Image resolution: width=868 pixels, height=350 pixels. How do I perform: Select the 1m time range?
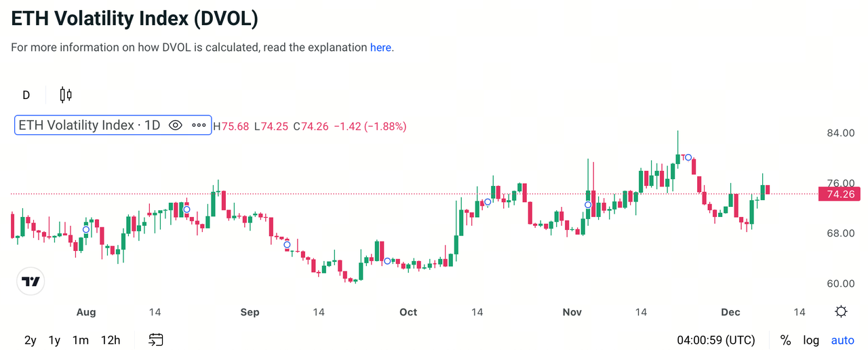[80, 340]
